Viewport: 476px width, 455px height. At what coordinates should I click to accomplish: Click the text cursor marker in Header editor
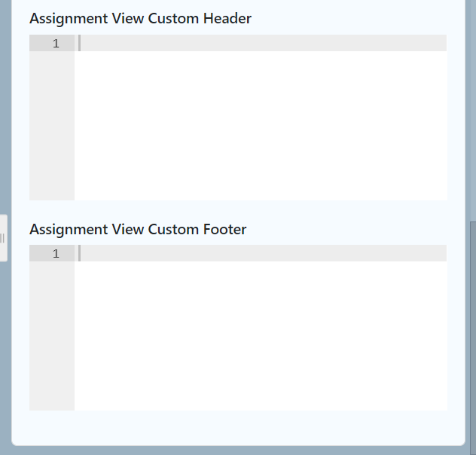coord(80,44)
